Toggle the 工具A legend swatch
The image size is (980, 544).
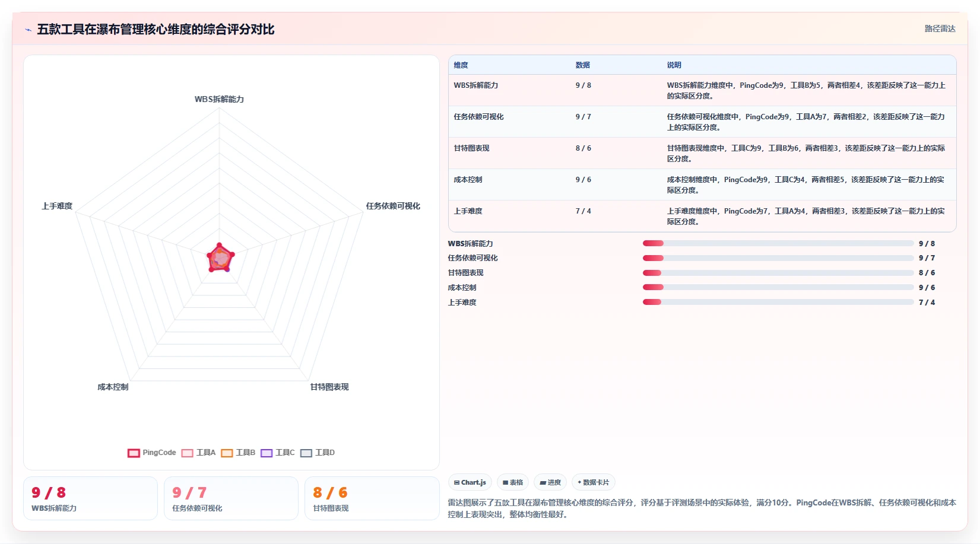[x=187, y=453]
